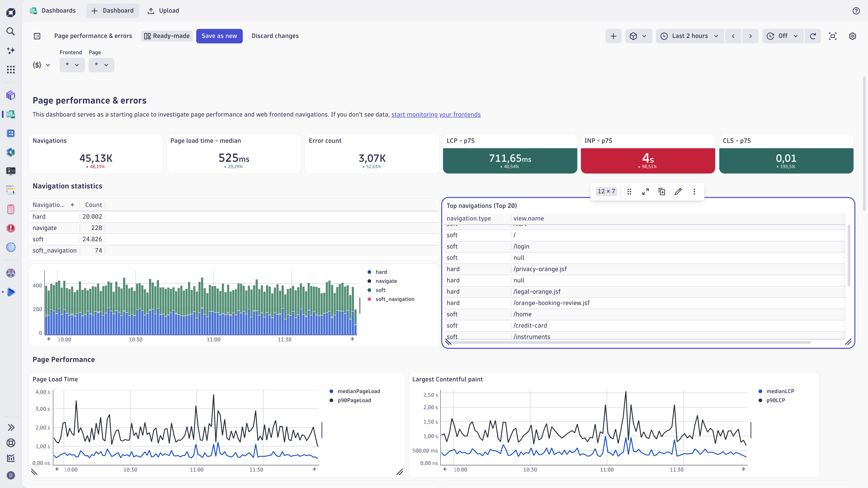Image resolution: width=868 pixels, height=488 pixels.
Task: Click the Save as new button
Action: click(x=219, y=36)
